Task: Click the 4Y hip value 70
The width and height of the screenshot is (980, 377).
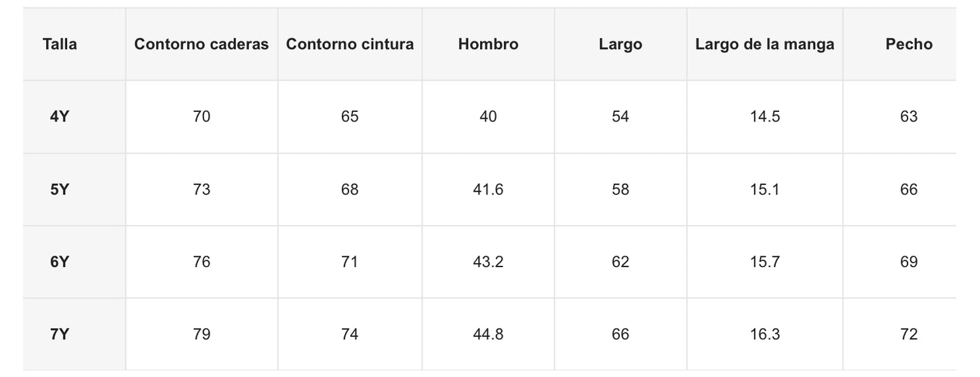Action: (x=201, y=117)
